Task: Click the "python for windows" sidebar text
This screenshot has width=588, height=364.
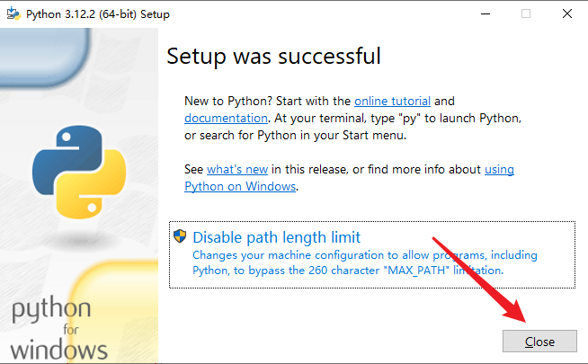Action: click(56, 329)
